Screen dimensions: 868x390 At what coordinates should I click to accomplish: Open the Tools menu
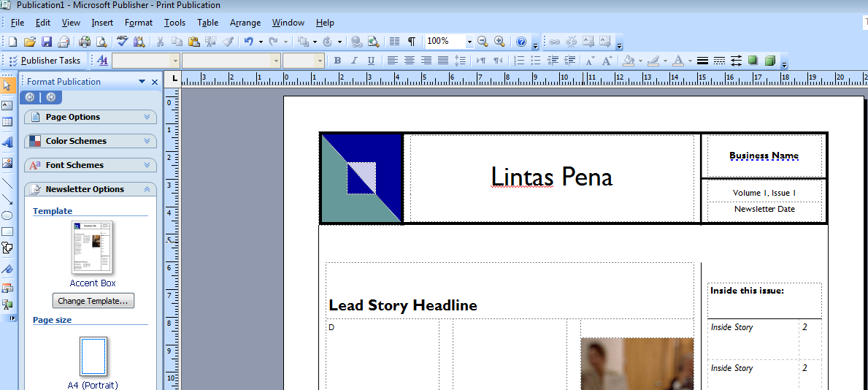coord(174,23)
